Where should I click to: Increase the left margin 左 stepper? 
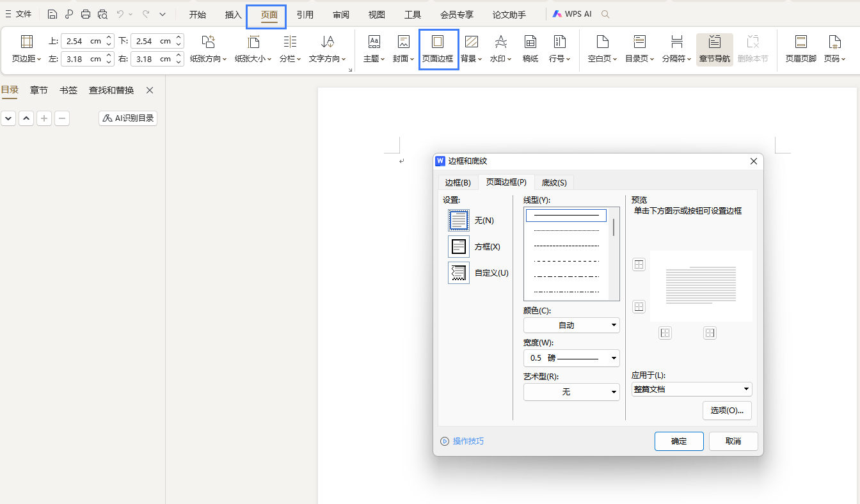(109, 56)
